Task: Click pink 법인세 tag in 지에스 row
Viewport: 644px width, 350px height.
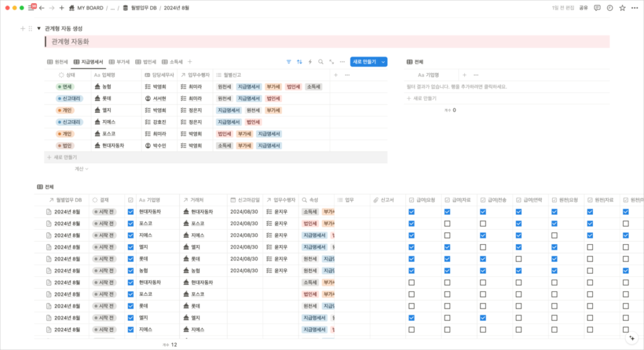Action: pyautogui.click(x=253, y=122)
